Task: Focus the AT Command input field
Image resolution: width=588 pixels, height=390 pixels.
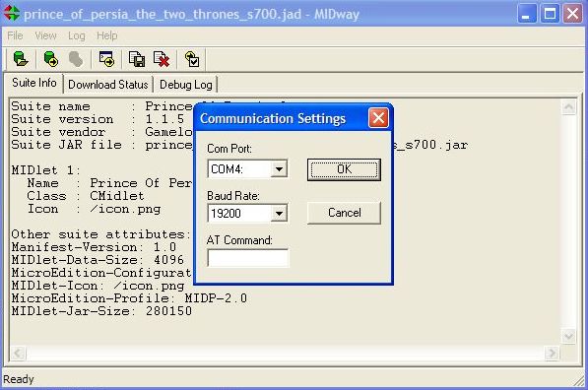Action: 248,258
